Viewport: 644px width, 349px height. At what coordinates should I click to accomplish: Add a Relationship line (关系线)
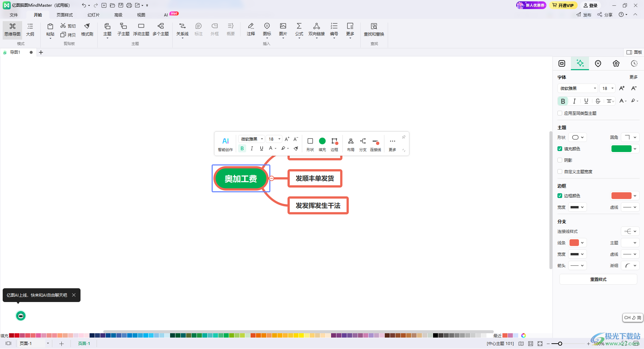[x=182, y=30]
